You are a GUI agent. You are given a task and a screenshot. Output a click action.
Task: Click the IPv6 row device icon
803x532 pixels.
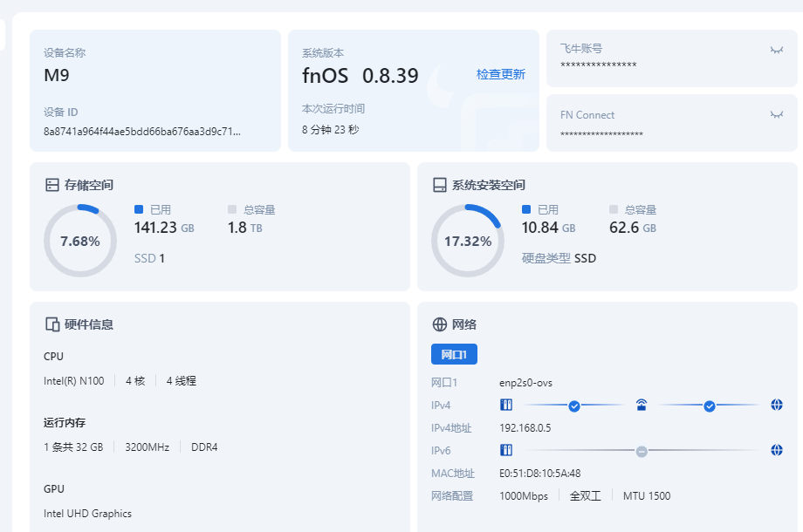pos(506,450)
